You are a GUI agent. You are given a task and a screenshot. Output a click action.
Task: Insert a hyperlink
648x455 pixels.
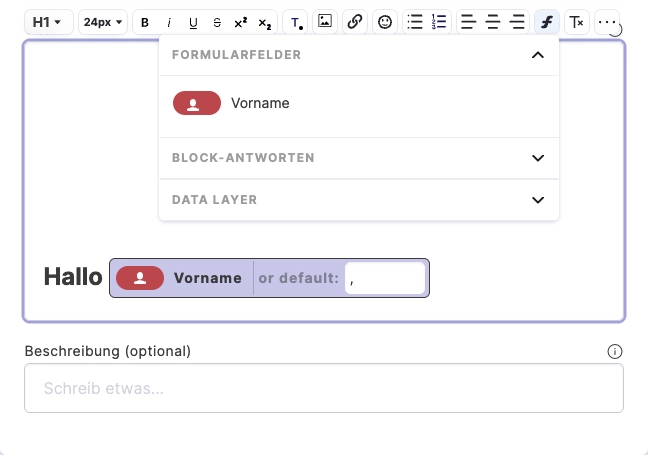(355, 22)
